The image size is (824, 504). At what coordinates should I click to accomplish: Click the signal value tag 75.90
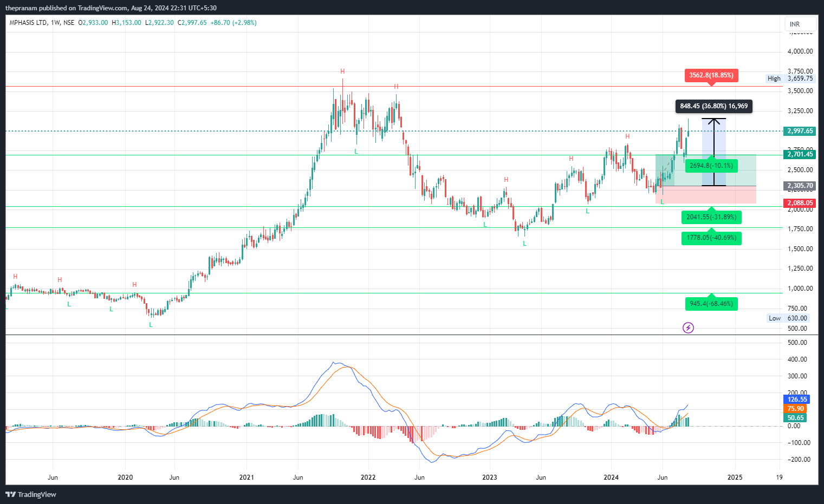795,409
